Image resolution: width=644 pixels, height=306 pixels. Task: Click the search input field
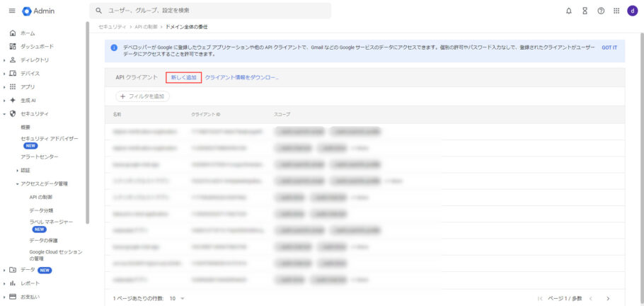[x=212, y=11]
